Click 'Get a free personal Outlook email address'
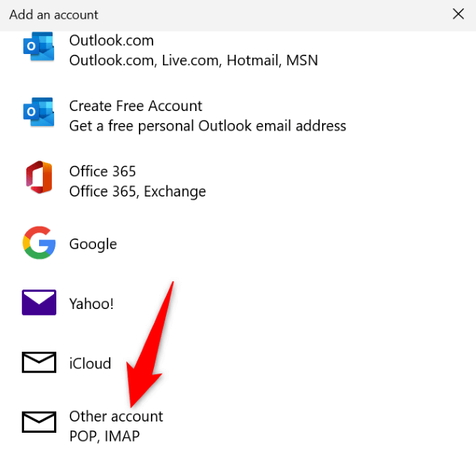 (x=208, y=126)
